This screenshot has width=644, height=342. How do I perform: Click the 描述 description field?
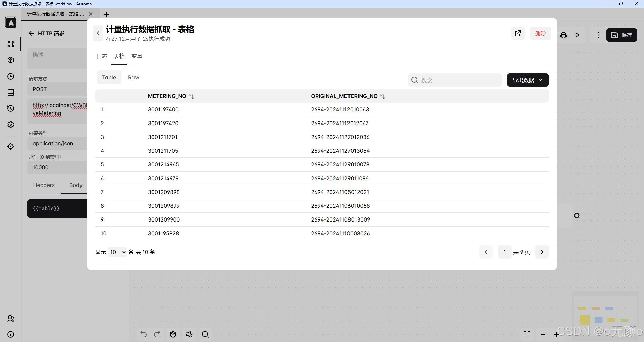[x=57, y=58]
